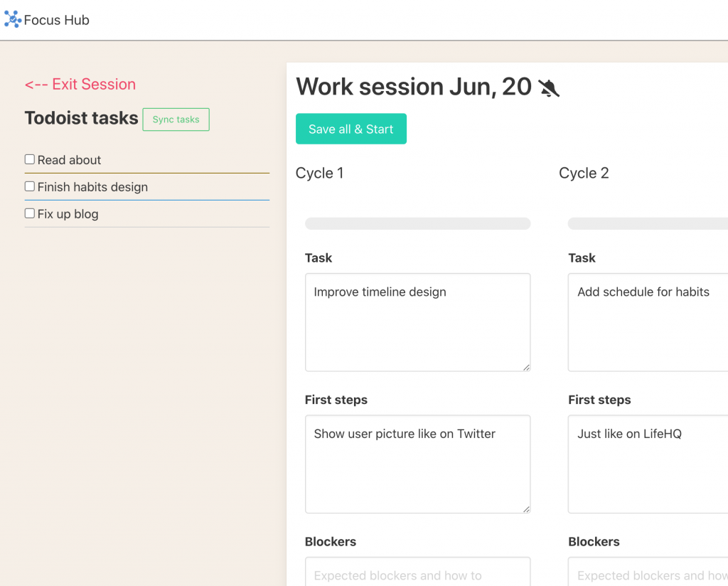This screenshot has height=586, width=728.
Task: Click the resize handle of Cycle 1 Task textarea
Action: (526, 367)
